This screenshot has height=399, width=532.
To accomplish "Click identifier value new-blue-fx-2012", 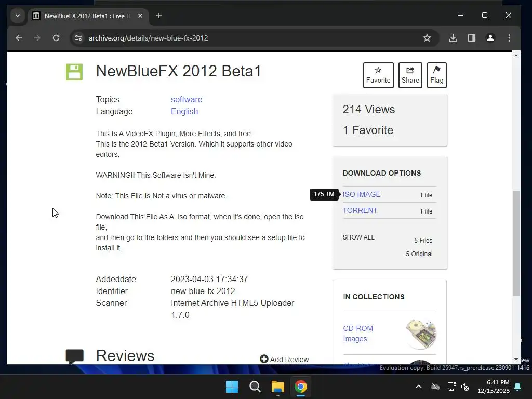I will pos(203,291).
